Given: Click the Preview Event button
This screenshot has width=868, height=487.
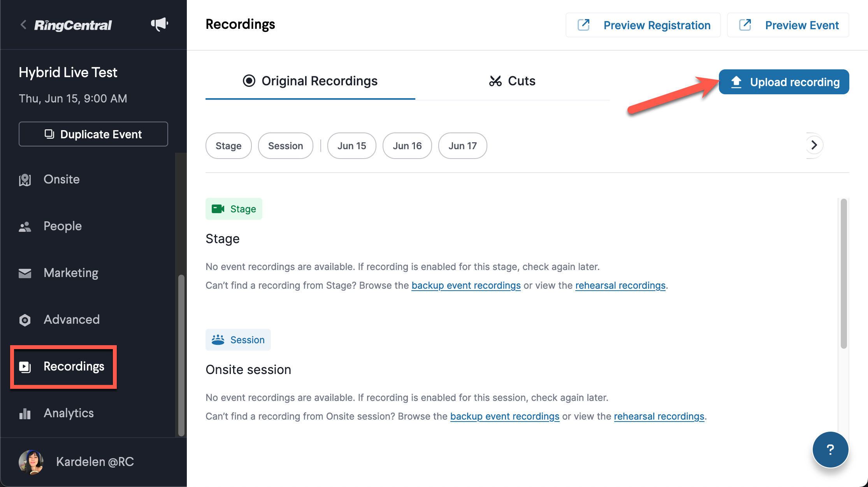Looking at the screenshot, I should (788, 25).
